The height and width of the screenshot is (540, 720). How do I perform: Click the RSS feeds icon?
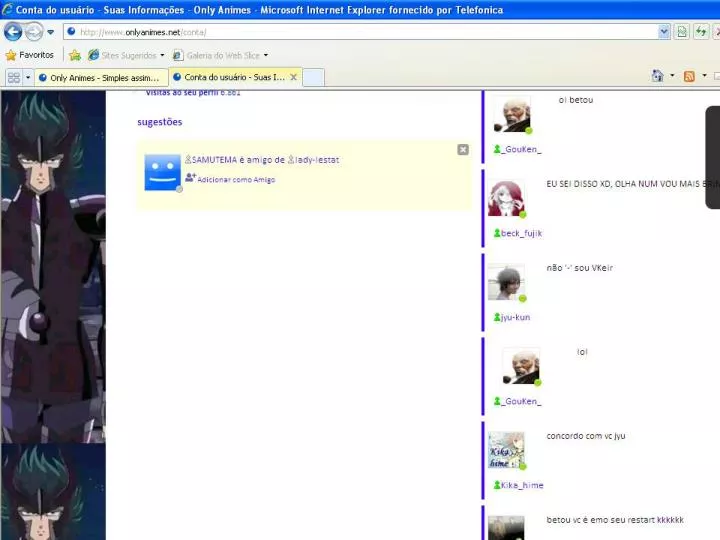[x=689, y=76]
